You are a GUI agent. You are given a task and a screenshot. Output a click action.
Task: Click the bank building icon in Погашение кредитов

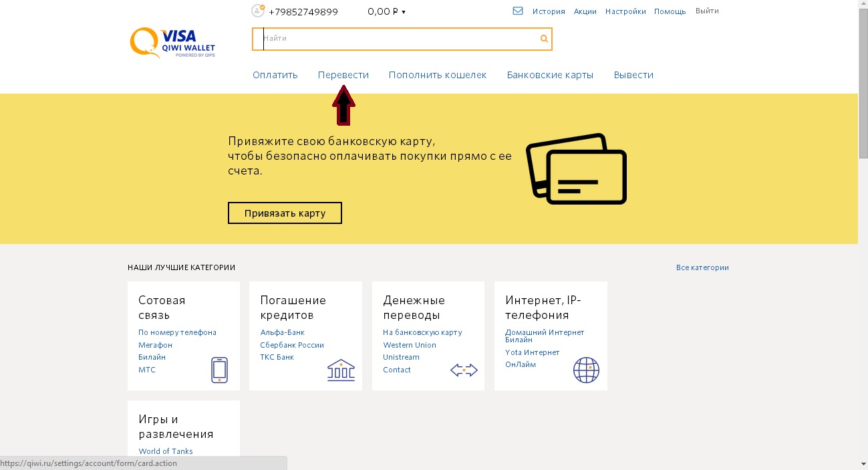tap(341, 370)
